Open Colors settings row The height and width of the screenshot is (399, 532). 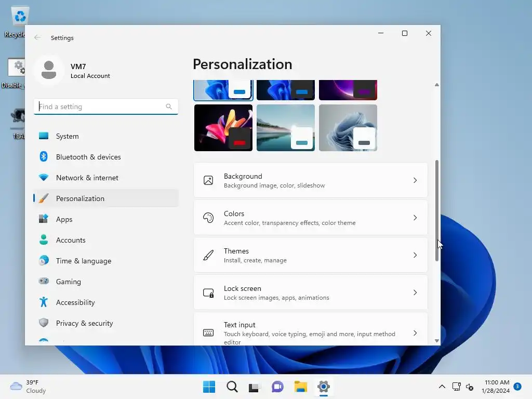(x=311, y=218)
